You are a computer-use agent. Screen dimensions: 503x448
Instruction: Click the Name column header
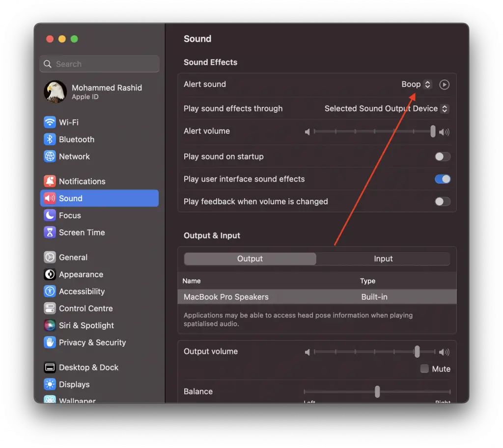point(192,281)
